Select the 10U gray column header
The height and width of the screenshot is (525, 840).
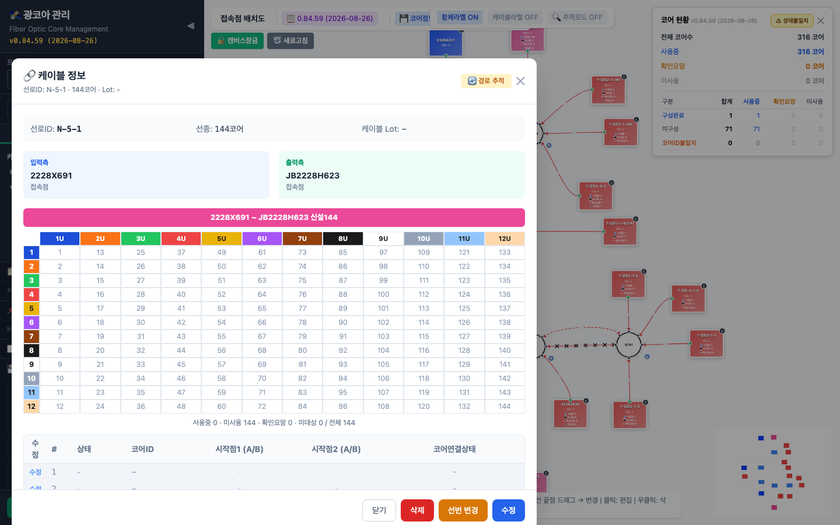424,238
